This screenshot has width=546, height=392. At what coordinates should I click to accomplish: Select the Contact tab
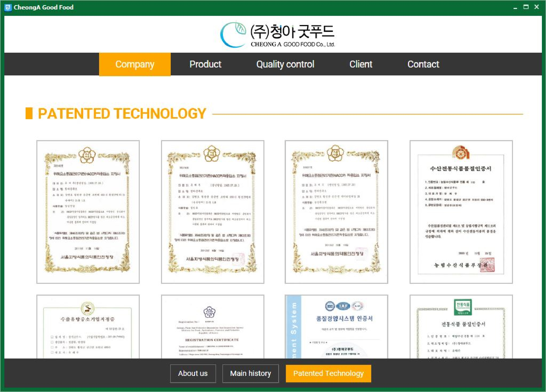click(x=423, y=64)
